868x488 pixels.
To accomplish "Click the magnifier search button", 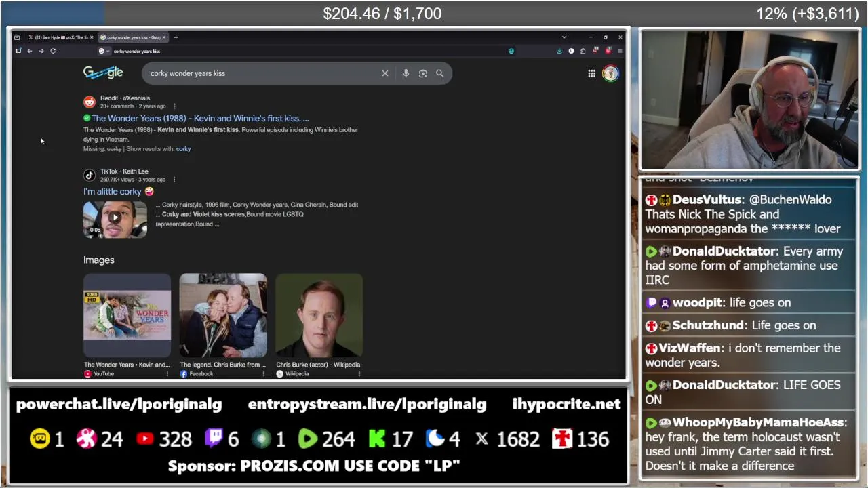I will [x=439, y=73].
